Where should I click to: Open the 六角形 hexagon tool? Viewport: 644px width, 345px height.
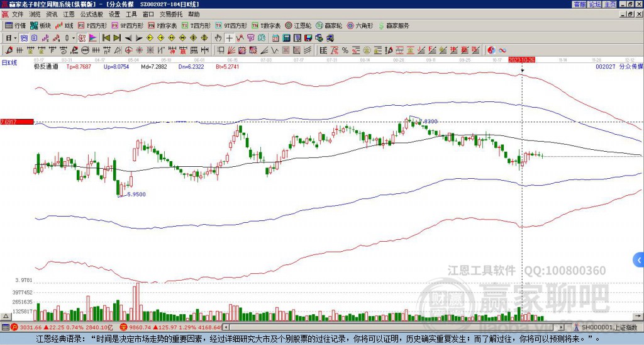[x=360, y=25]
